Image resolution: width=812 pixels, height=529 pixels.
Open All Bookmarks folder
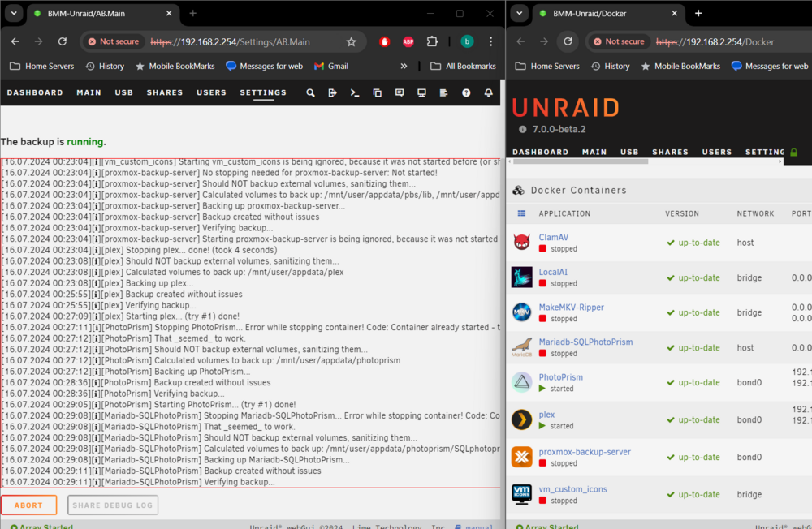click(x=464, y=67)
